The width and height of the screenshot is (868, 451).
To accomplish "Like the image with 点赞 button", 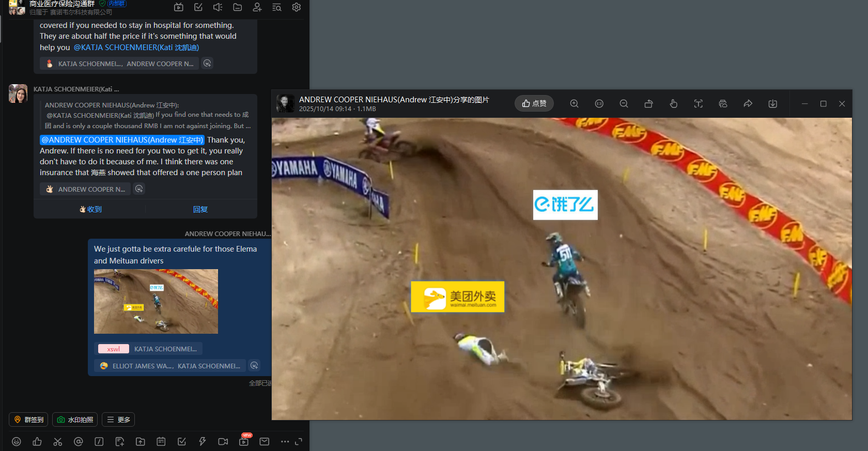I will click(x=534, y=103).
